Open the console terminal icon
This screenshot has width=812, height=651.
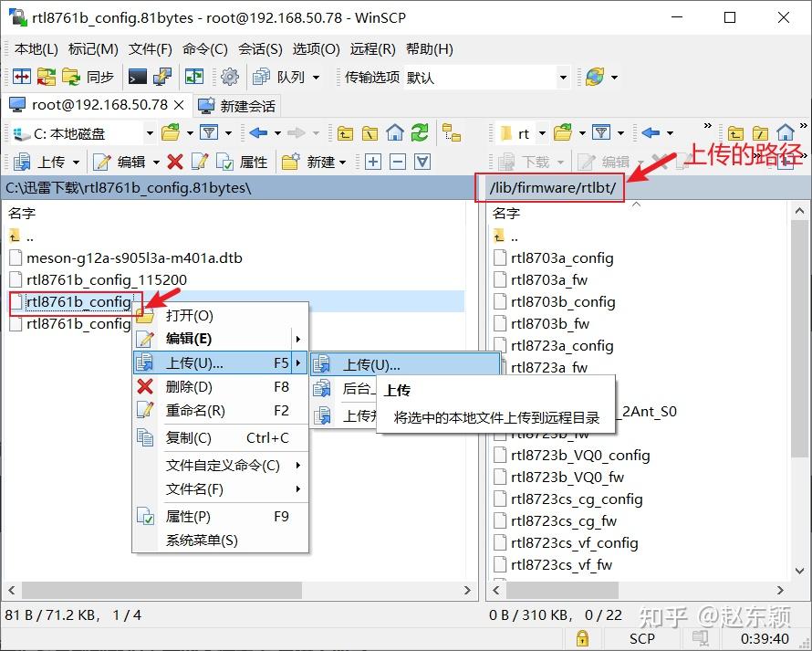click(x=138, y=77)
